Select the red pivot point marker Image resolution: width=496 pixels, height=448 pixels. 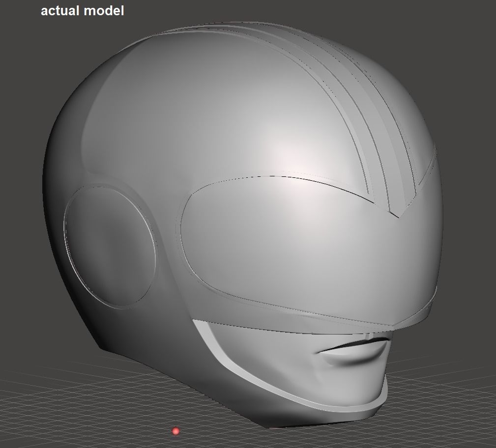175,431
